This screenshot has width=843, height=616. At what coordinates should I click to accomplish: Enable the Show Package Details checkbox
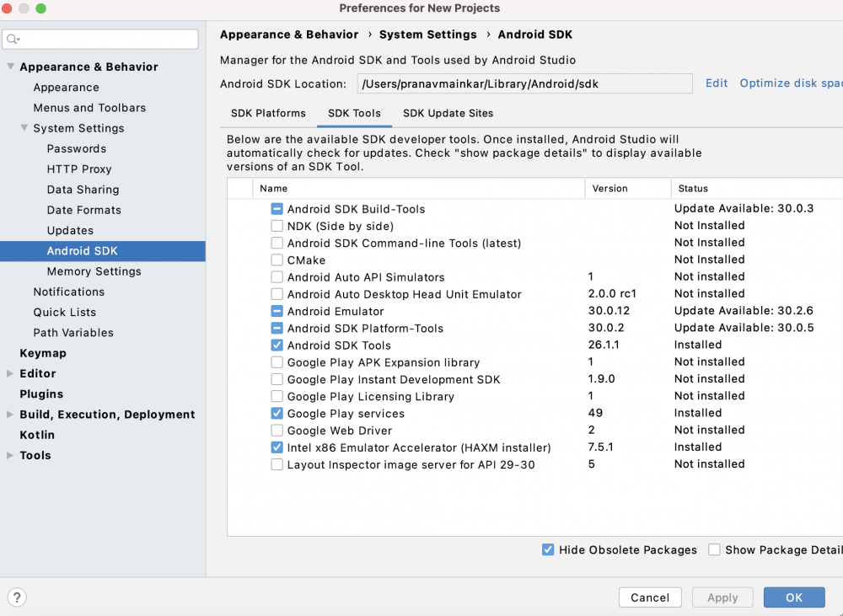[714, 549]
